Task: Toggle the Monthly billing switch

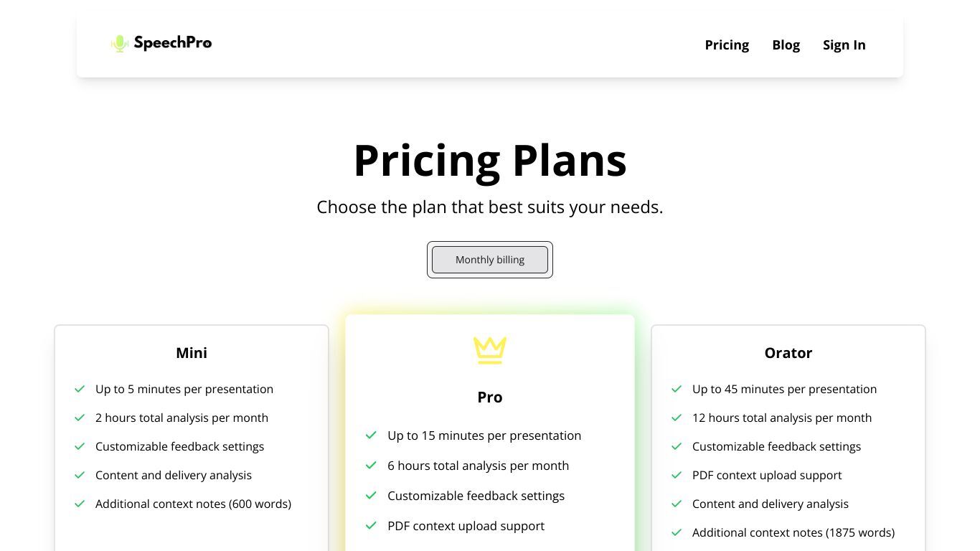Action: pos(490,260)
